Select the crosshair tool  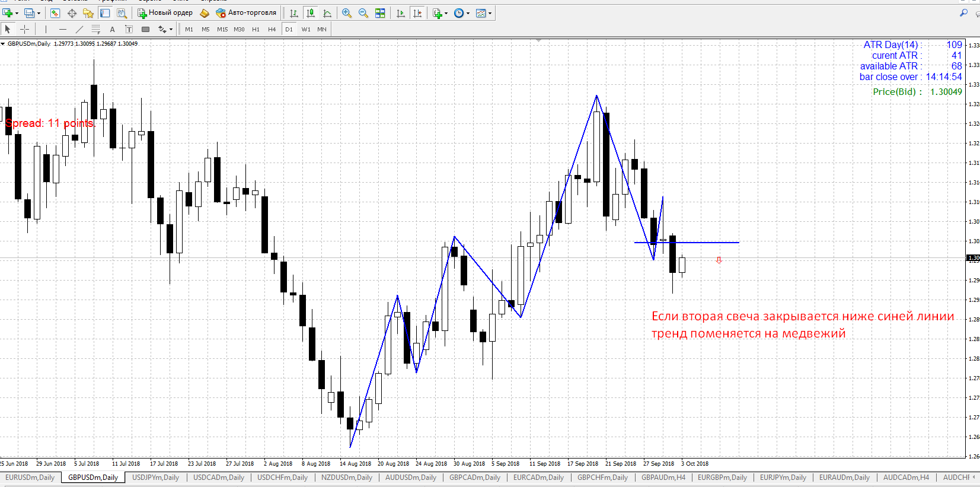click(24, 29)
